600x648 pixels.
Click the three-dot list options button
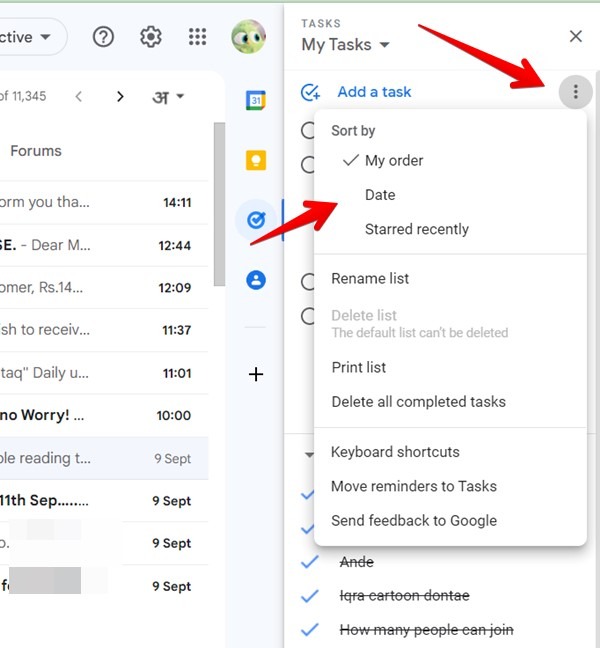point(576,92)
